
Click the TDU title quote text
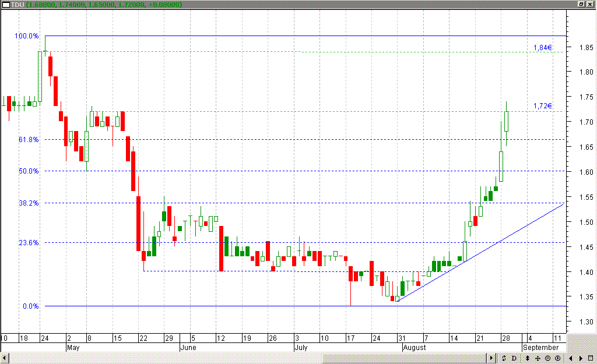97,5
